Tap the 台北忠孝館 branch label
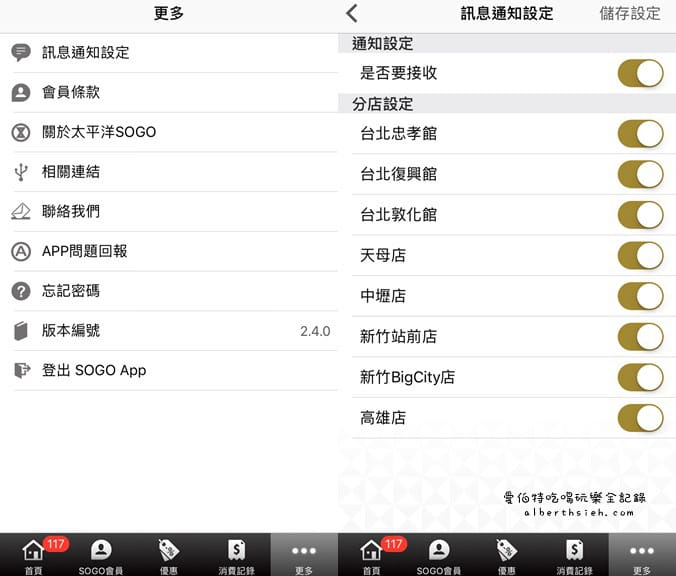Viewport: 676px width, 576px height. click(398, 134)
